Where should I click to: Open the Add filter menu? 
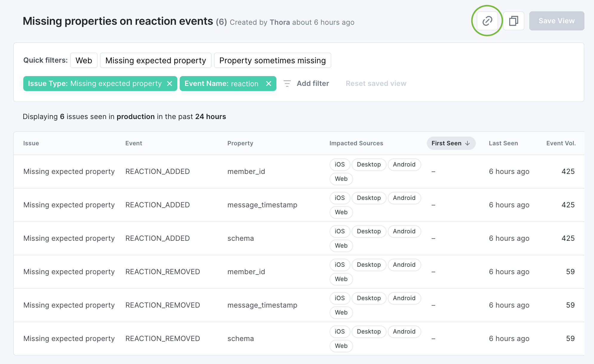tap(313, 84)
